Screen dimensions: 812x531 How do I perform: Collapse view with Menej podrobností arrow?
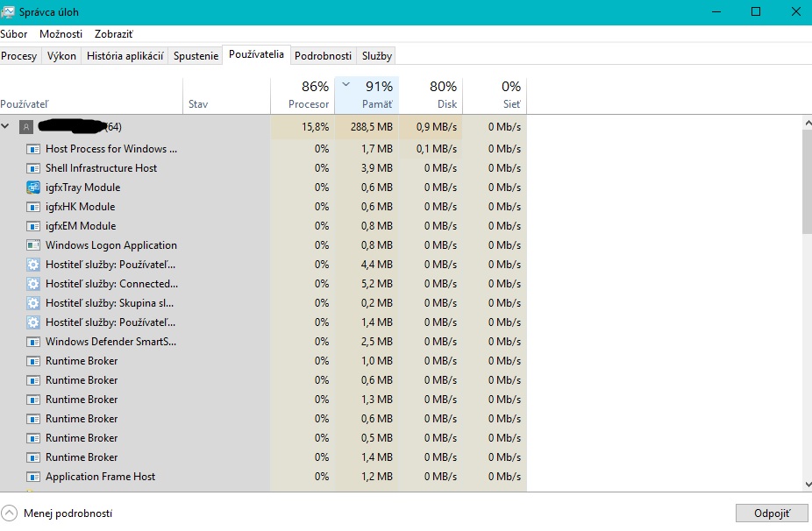[x=10, y=513]
